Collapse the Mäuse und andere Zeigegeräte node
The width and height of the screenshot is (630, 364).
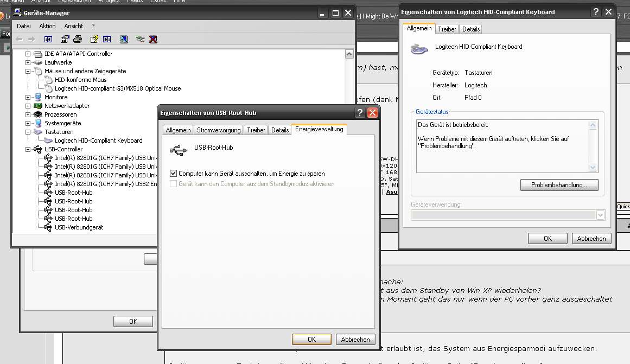(28, 71)
